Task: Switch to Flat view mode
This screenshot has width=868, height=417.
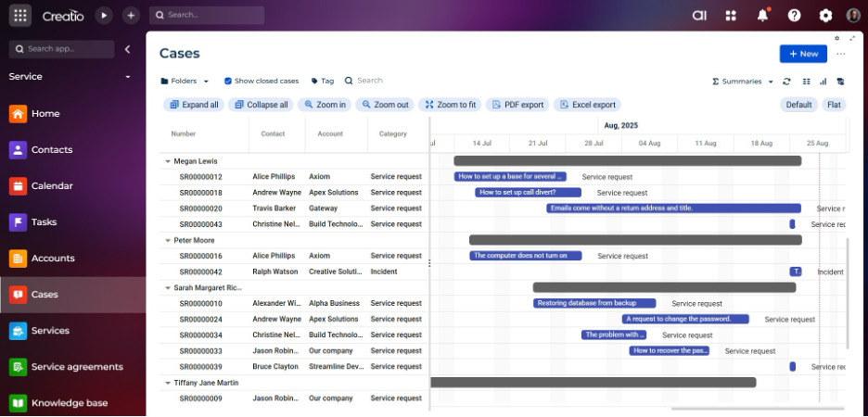Action: [x=834, y=105]
